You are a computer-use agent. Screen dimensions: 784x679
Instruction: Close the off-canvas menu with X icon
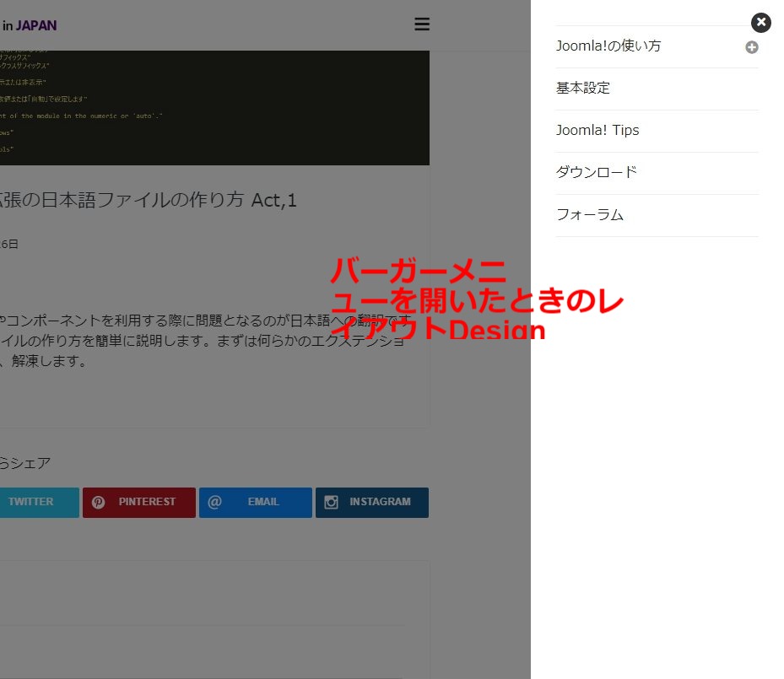pos(760,23)
